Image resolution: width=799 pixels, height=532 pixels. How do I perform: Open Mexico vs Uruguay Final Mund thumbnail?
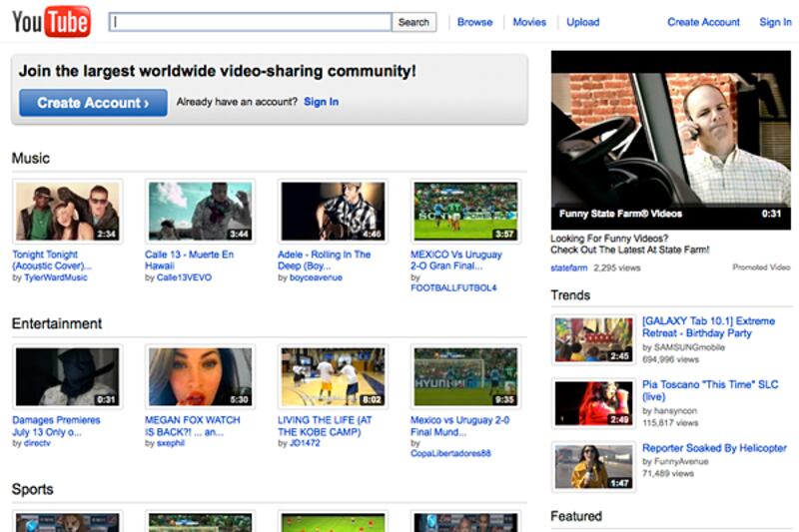pyautogui.click(x=465, y=376)
